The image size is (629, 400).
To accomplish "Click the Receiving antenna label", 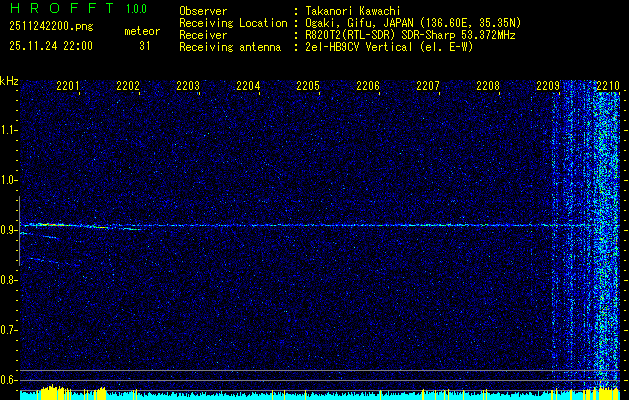I will coord(230,47).
